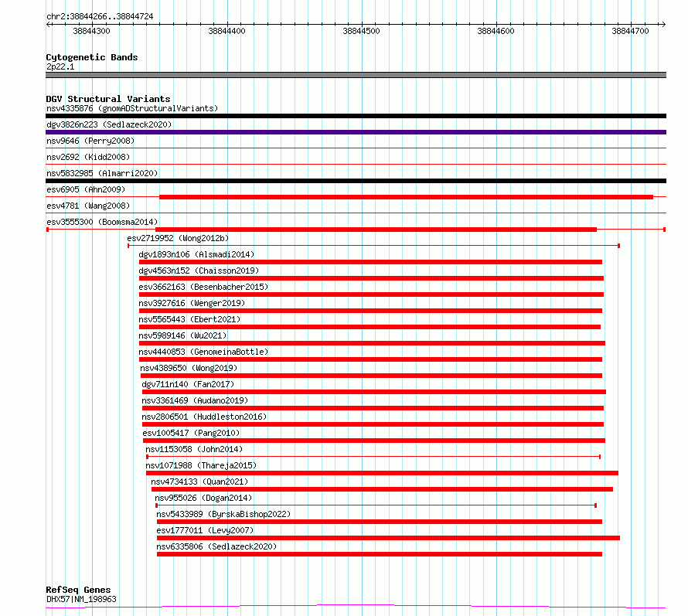
Task: Click ruler position label 38844600
Action: click(x=496, y=31)
